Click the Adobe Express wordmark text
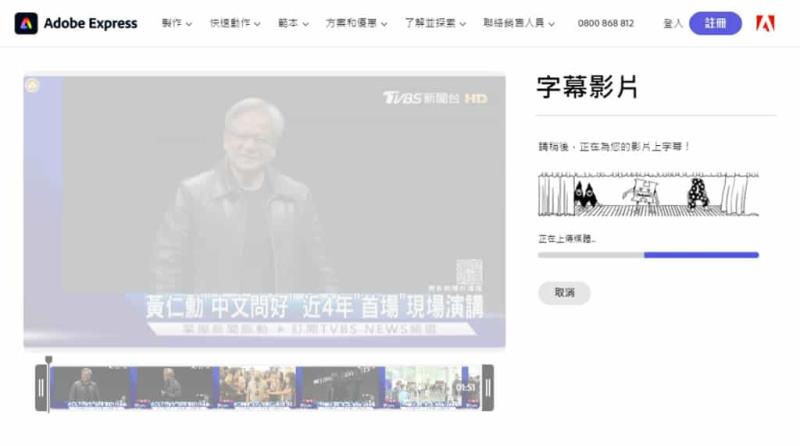 tap(90, 23)
